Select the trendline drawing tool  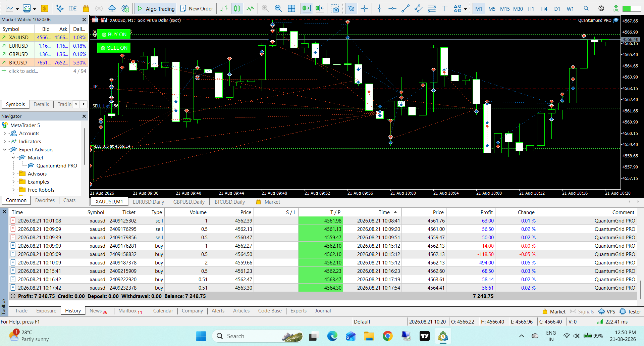(406, 9)
